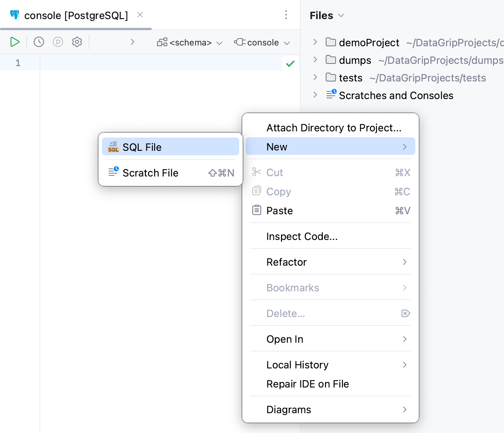Click the green inspection status checkmark
This screenshot has height=433, width=504.
290,63
